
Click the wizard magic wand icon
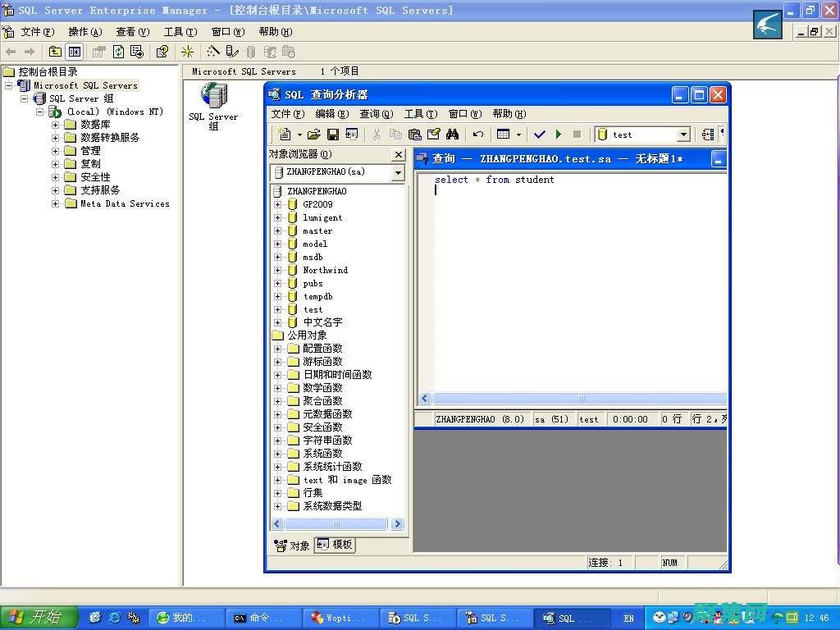point(187,52)
